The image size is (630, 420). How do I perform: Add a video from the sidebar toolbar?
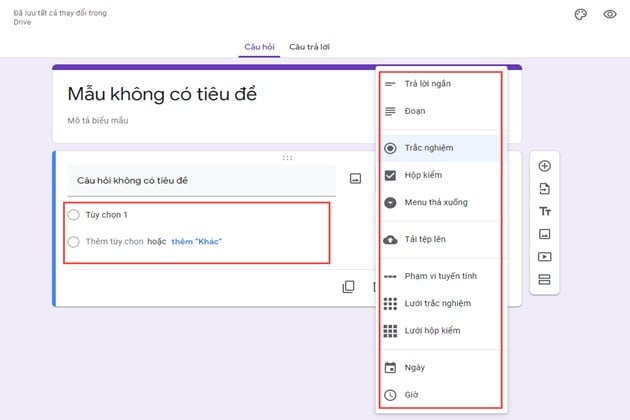pos(544,257)
